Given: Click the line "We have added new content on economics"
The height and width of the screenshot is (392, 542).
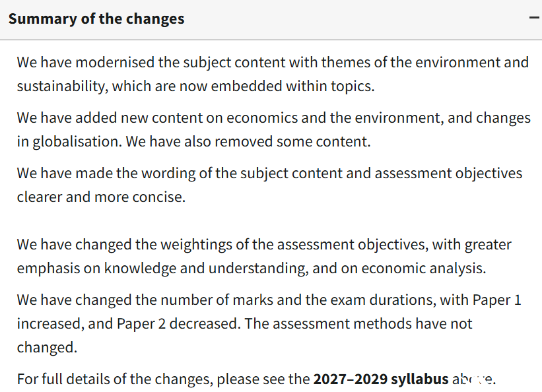Looking at the screenshot, I should click(157, 118).
